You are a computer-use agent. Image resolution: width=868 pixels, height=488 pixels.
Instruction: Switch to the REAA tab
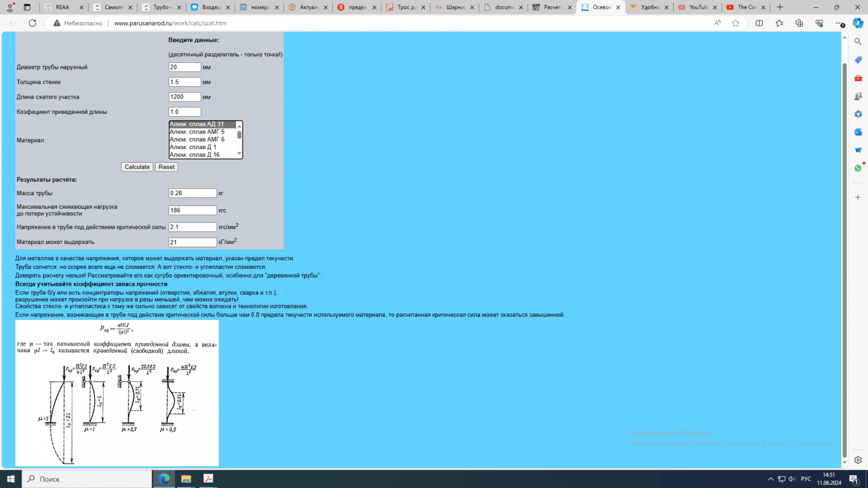point(62,7)
